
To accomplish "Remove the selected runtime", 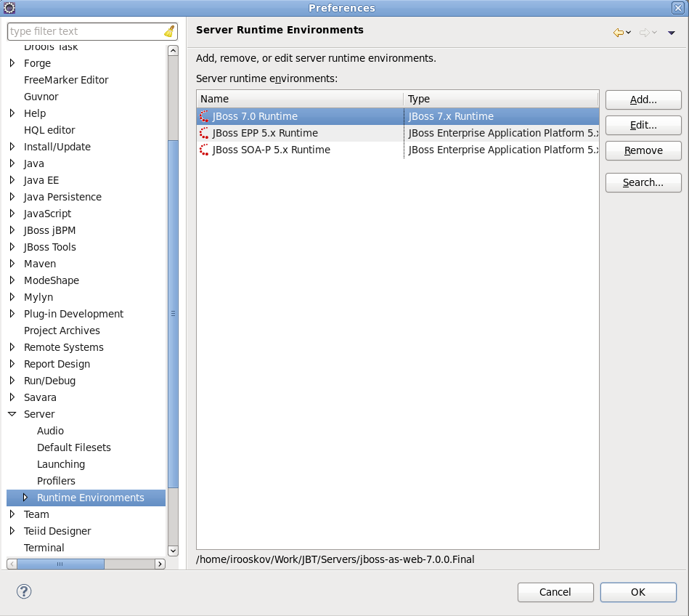I will (x=643, y=150).
